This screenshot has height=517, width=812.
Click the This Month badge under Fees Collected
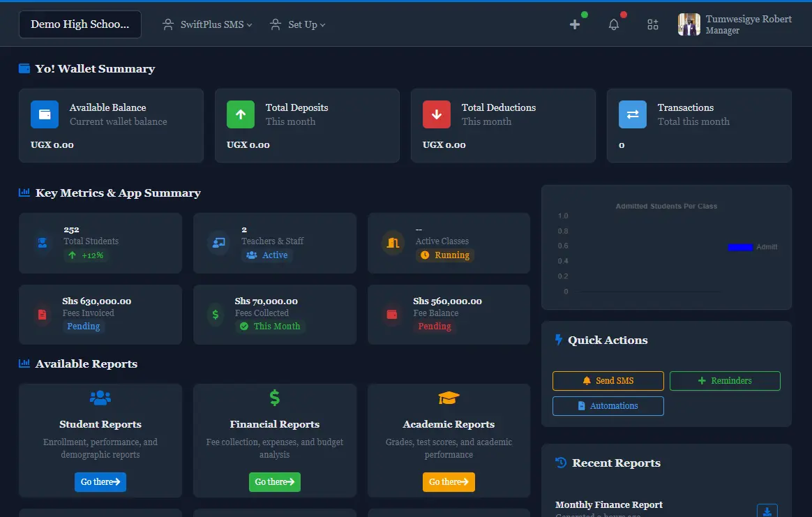(270, 326)
